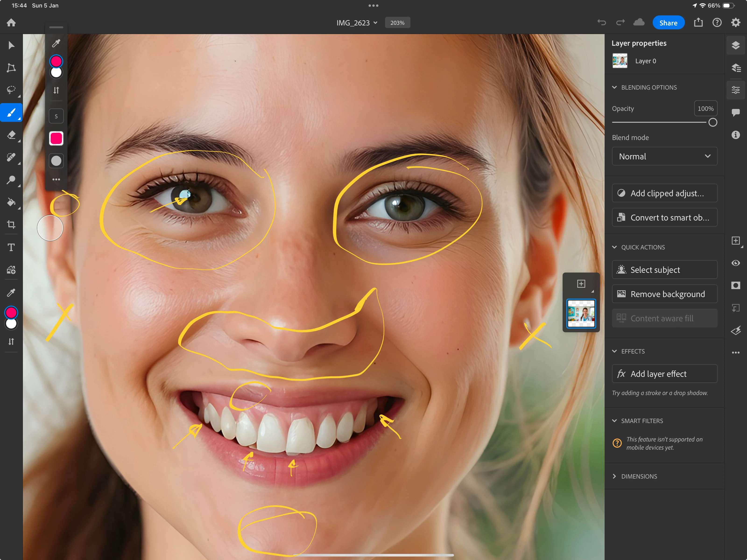Select the Move tool
The image size is (747, 560).
tap(11, 45)
